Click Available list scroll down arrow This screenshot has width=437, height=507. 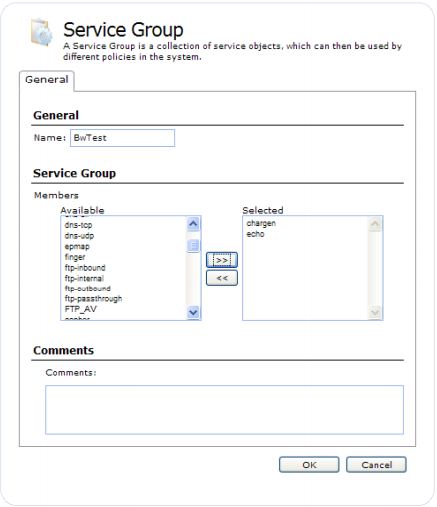pos(193,312)
